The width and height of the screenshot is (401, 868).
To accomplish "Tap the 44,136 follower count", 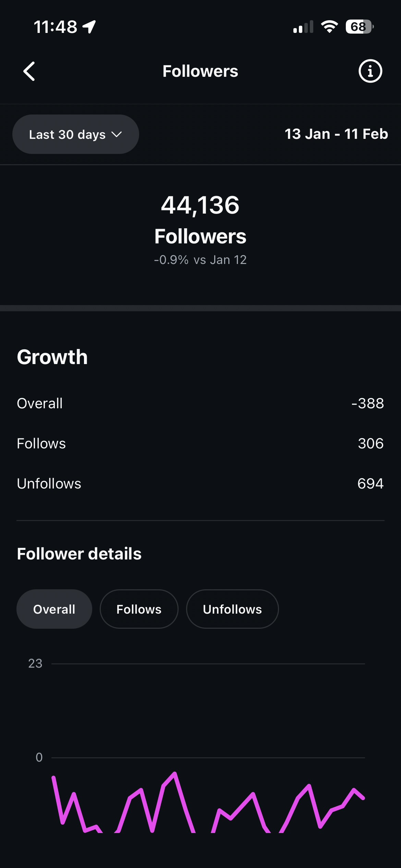I will [x=200, y=205].
